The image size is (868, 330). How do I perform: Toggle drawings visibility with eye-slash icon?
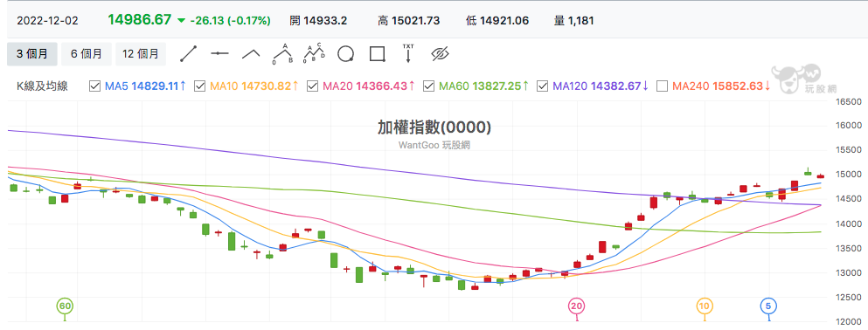pos(440,53)
